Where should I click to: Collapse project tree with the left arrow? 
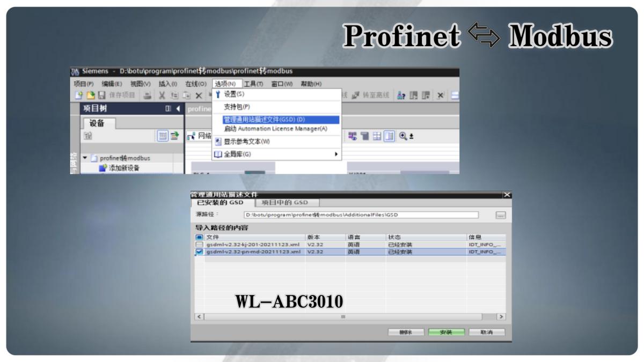point(178,109)
